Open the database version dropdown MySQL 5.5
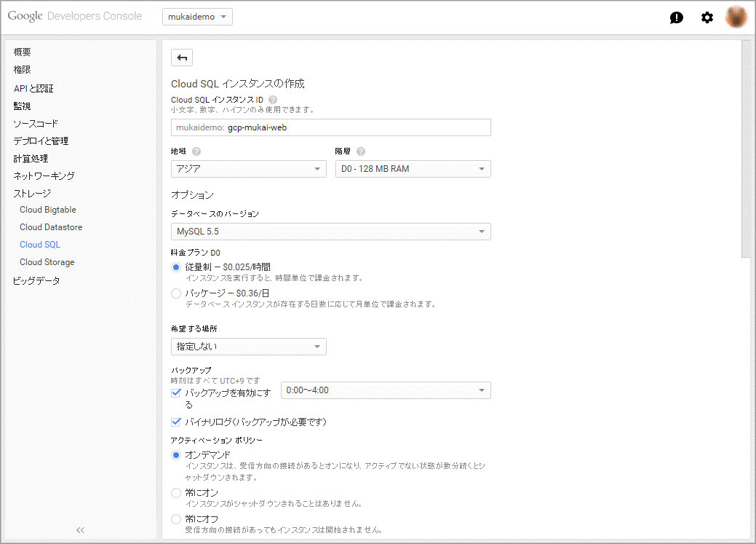Screen dimensions: 756x544 click(331, 232)
